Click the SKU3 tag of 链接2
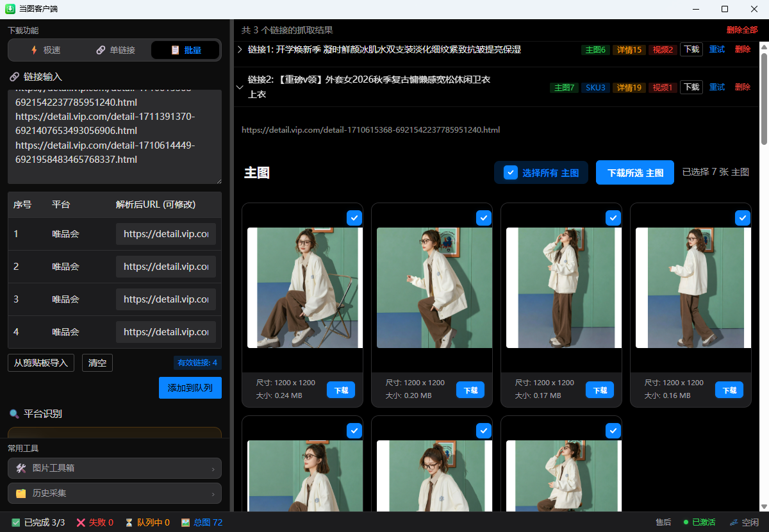The height and width of the screenshot is (532, 769). pos(595,88)
